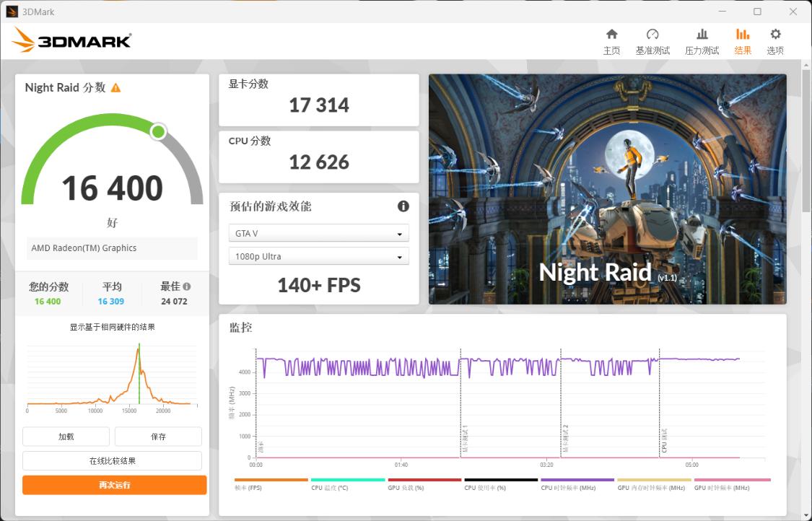Click the green 您的分数 value 16 400
812x521 pixels.
[48, 302]
